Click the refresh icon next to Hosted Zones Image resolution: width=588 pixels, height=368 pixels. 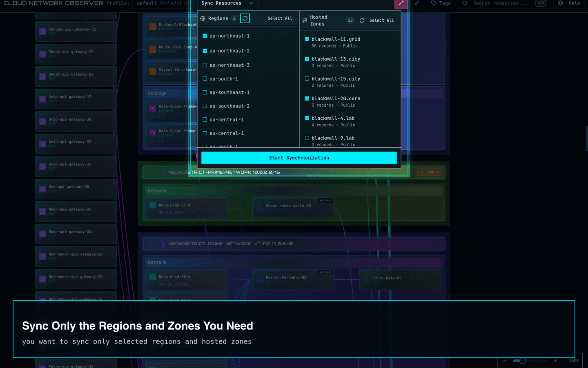click(x=362, y=20)
